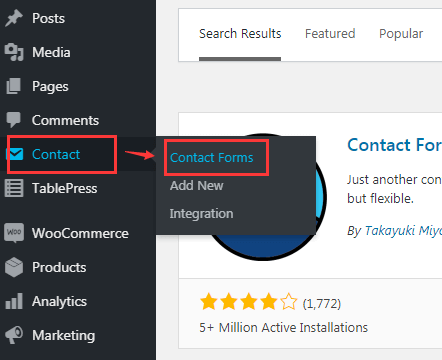
Task: Open Comments in the sidebar
Action: [65, 120]
